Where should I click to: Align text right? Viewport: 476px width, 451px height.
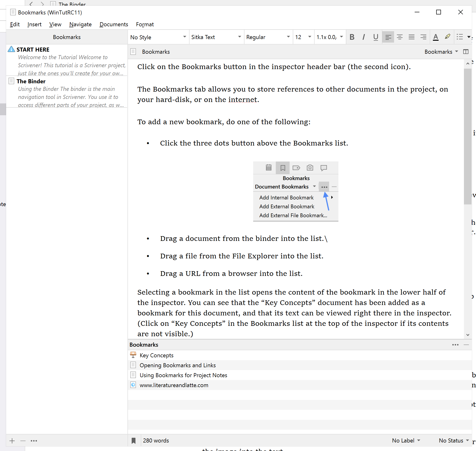(x=423, y=37)
